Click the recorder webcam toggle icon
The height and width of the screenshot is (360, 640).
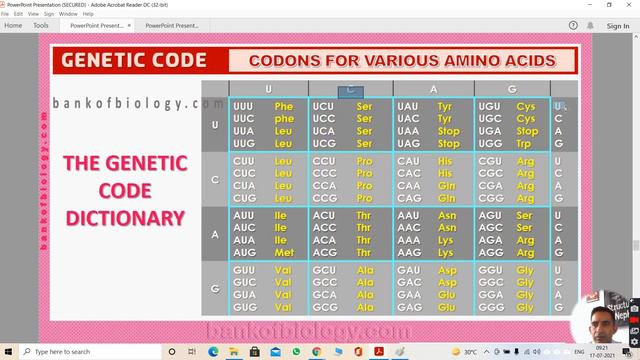coord(634,331)
